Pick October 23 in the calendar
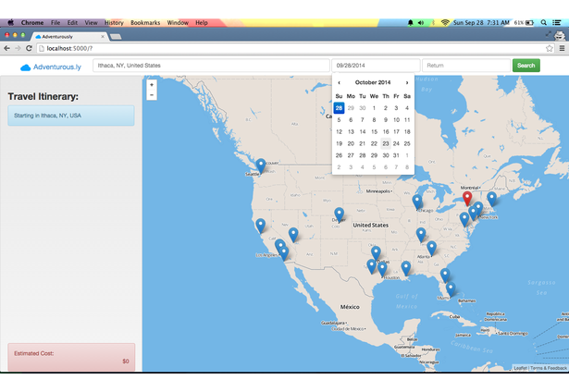 [x=386, y=143]
